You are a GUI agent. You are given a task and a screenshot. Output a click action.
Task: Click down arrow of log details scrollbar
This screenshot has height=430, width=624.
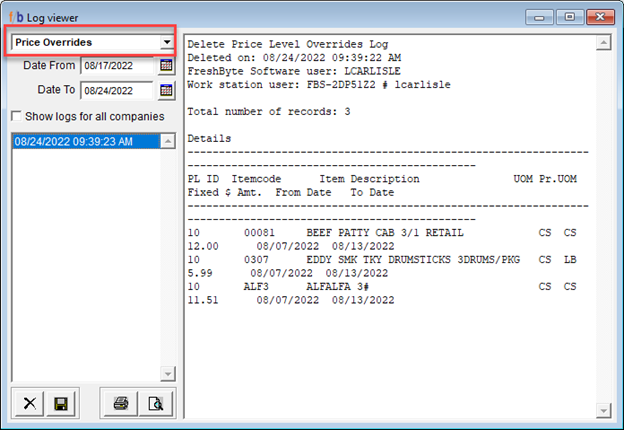pos(603,409)
